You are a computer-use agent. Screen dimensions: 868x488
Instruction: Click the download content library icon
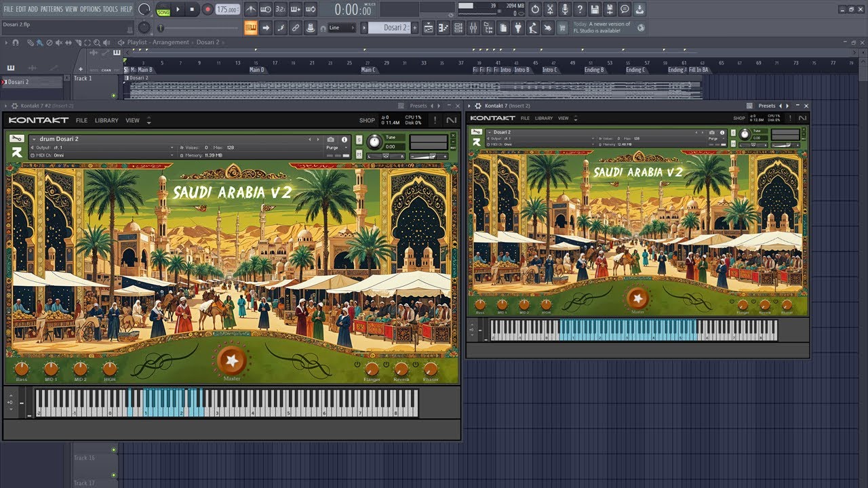point(639,9)
